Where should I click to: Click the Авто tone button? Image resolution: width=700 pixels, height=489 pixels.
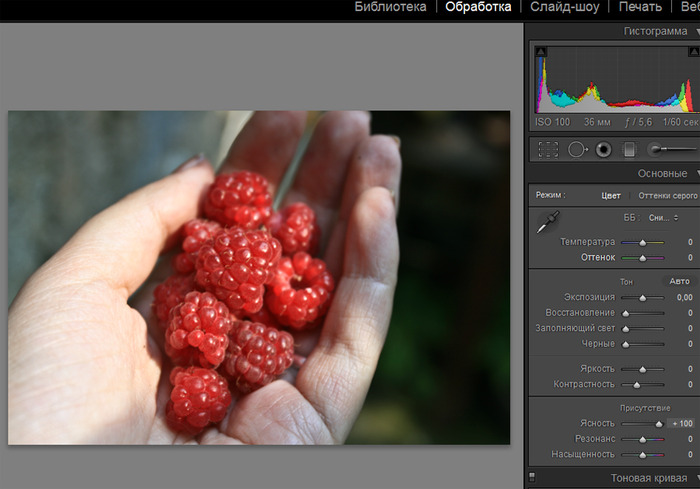[679, 281]
